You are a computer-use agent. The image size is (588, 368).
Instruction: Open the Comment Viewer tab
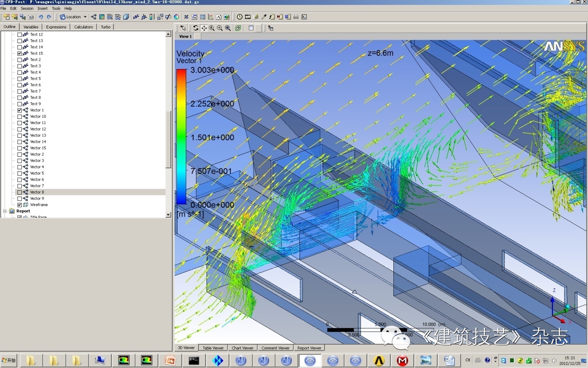(x=276, y=348)
